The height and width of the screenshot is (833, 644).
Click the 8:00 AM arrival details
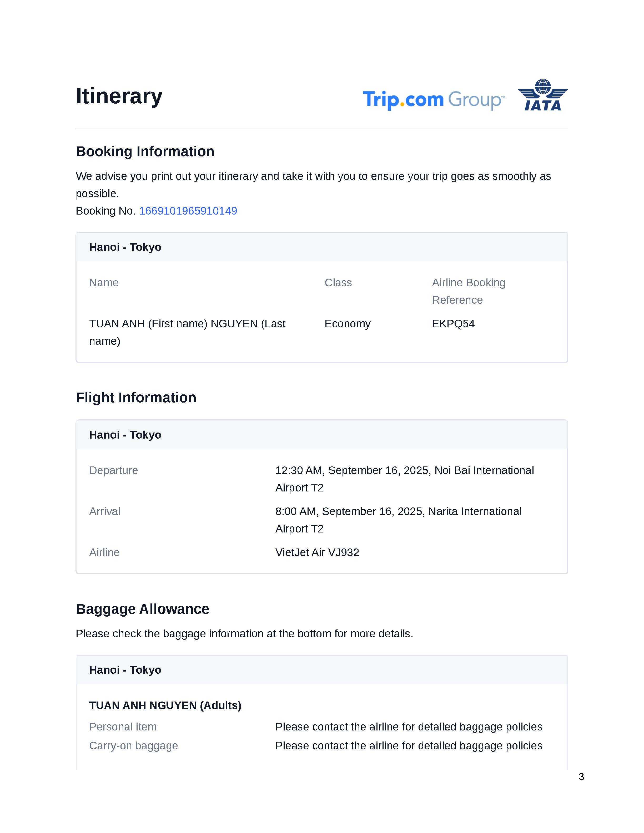[x=398, y=511]
